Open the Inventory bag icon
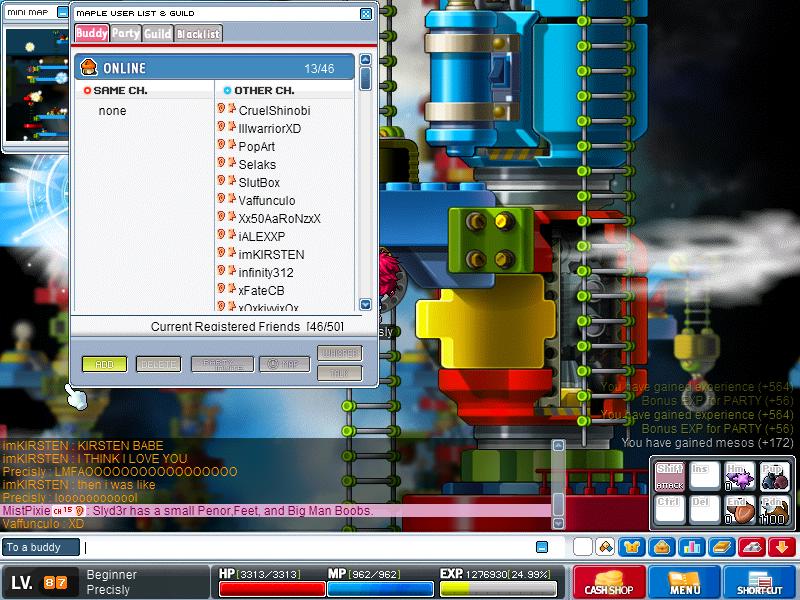This screenshot has width=800, height=600. tap(662, 547)
